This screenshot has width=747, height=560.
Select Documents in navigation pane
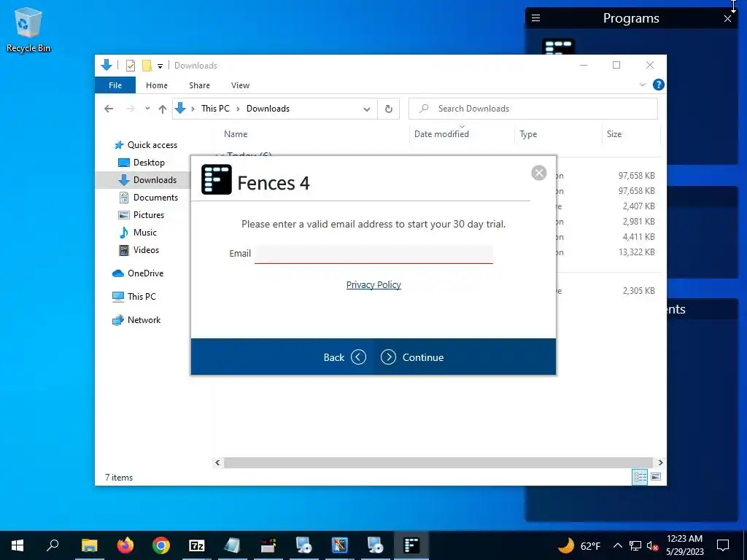[x=148, y=197]
